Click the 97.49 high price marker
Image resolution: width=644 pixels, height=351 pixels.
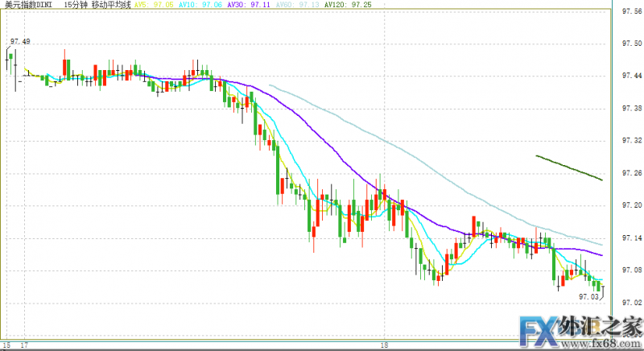(20, 42)
